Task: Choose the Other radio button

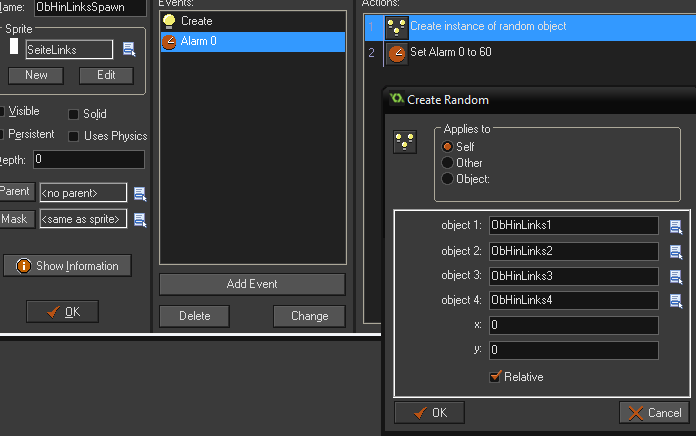Action: click(x=448, y=163)
